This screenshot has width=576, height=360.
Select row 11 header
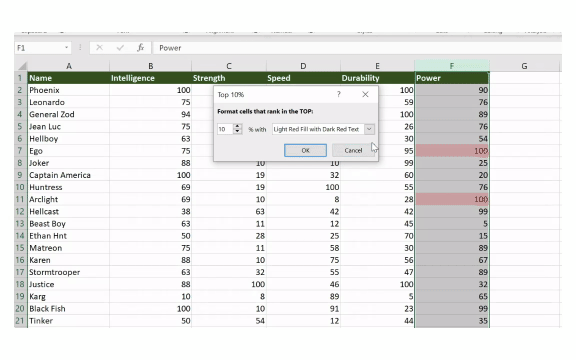(21, 199)
